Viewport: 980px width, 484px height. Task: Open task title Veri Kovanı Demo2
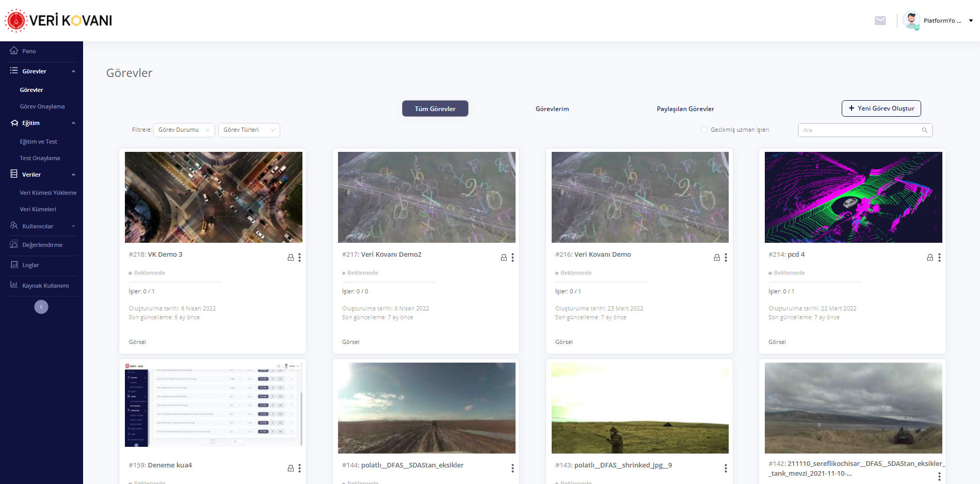tap(391, 254)
